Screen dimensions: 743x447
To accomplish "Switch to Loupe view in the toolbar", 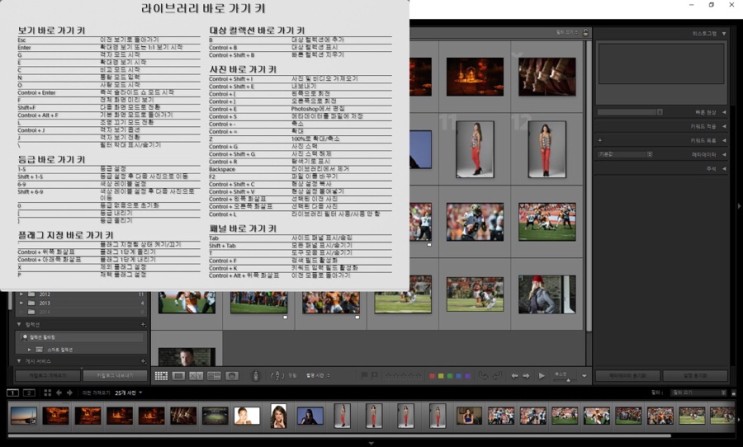I will tap(178, 376).
